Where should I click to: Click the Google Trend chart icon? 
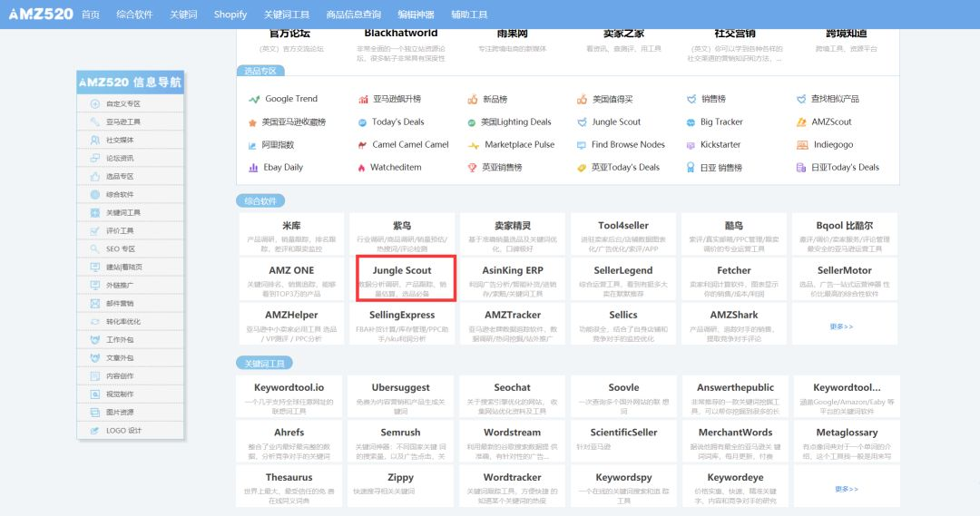pos(254,99)
